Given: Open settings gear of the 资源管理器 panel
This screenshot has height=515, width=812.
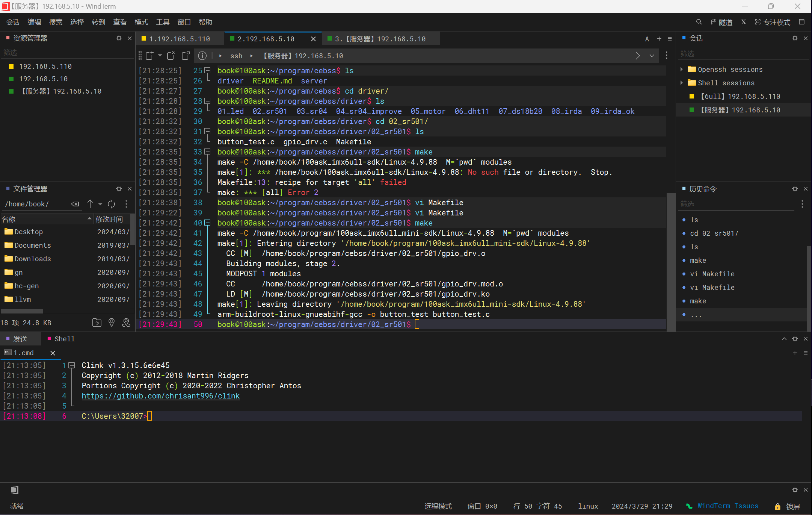Looking at the screenshot, I should pos(119,38).
